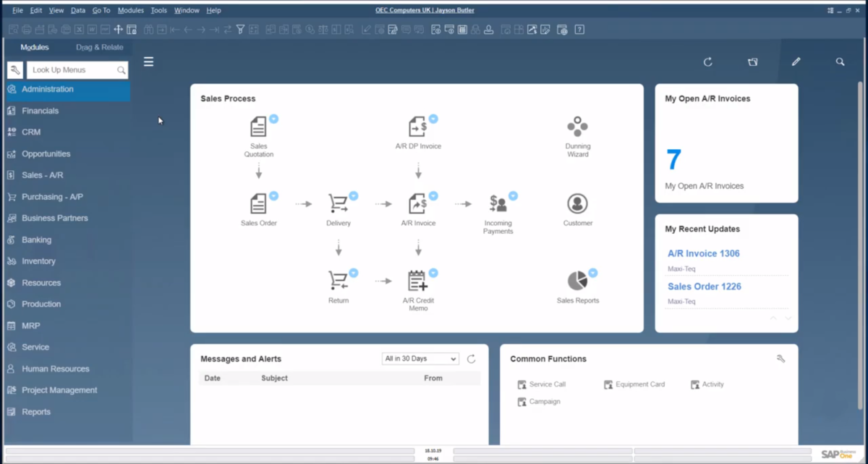Open the Customer icon
This screenshot has height=464, width=868.
tap(577, 203)
